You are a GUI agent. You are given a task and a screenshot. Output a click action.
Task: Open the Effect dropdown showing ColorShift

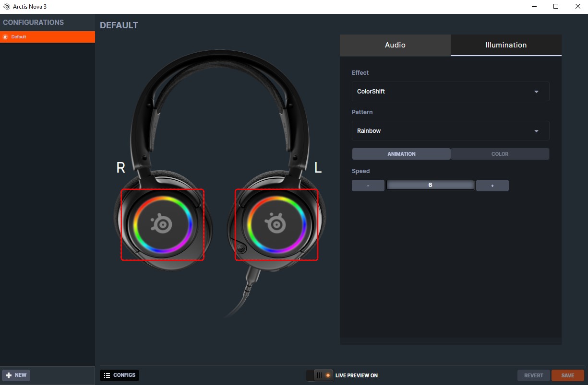tap(450, 91)
